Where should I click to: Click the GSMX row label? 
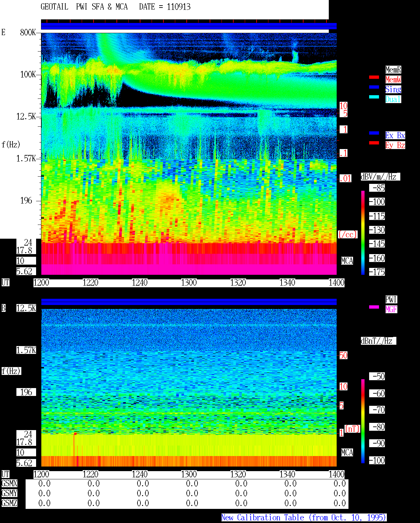pyautogui.click(x=9, y=484)
